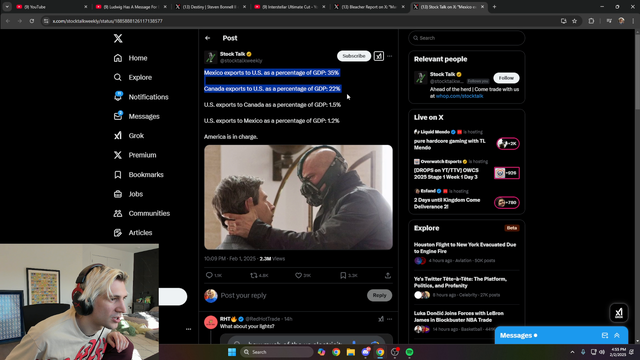Click the bookmark icon under the post
Image resolution: width=640 pixels, height=360 pixels.
(x=343, y=276)
